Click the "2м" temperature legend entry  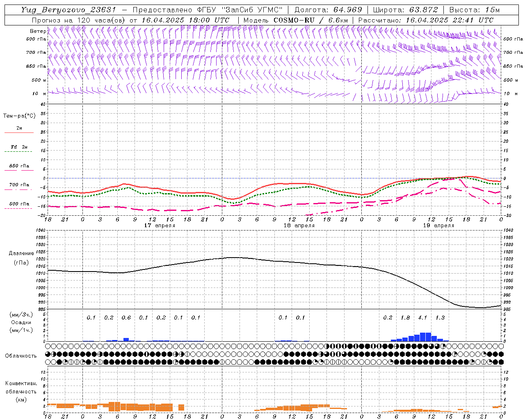(19, 128)
